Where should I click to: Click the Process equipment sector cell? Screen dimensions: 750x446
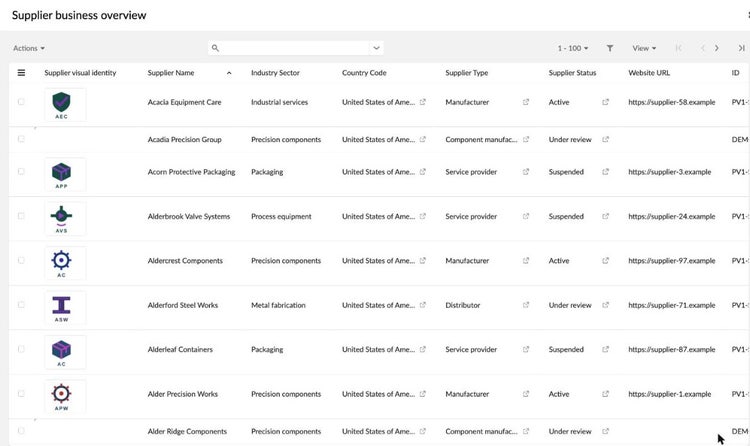coord(281,216)
